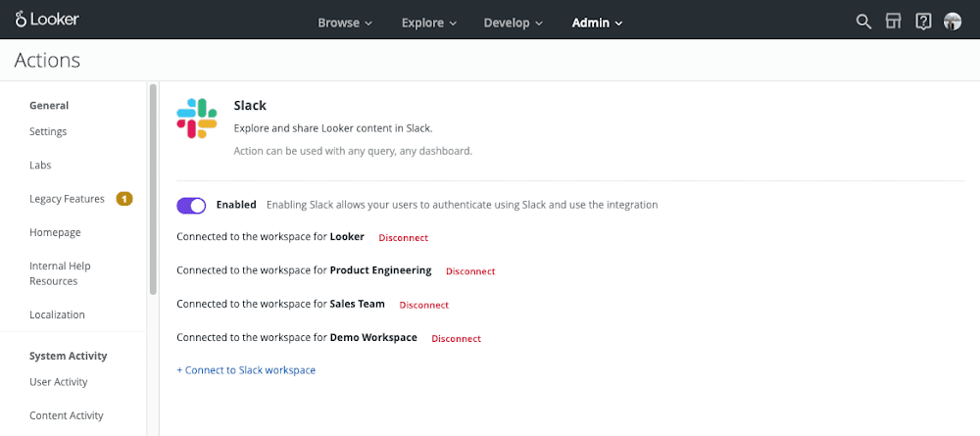
Task: Open the Help question mark icon
Action: click(923, 22)
